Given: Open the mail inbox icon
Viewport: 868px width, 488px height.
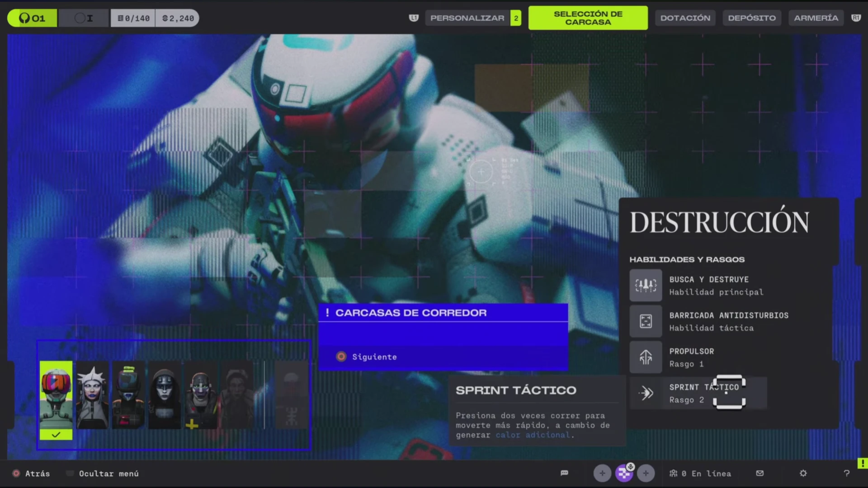Looking at the screenshot, I should pos(760,473).
